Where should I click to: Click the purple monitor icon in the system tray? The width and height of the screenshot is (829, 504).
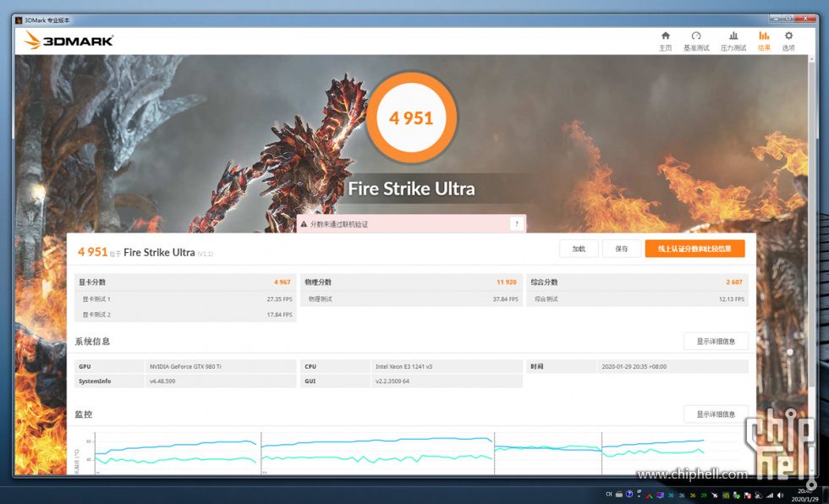[x=660, y=495]
